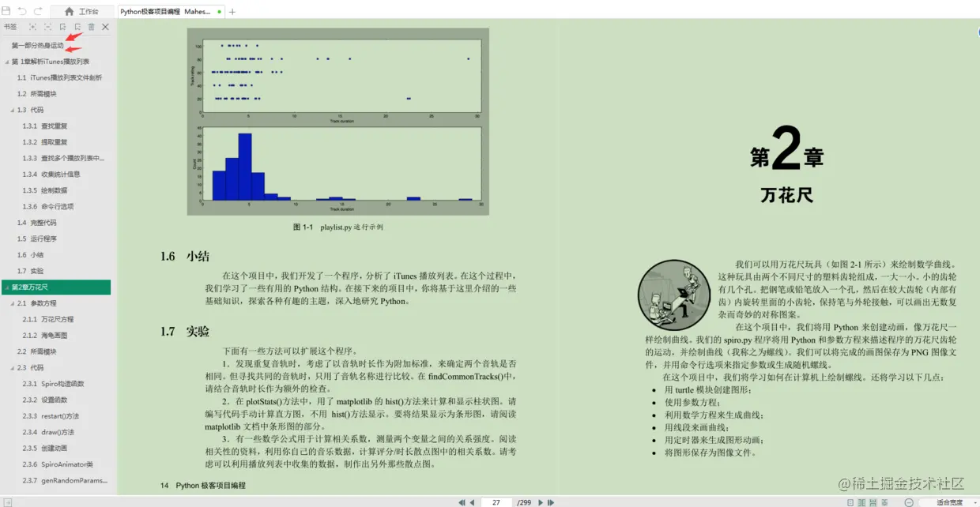Click the undo arrow icon

22,11
